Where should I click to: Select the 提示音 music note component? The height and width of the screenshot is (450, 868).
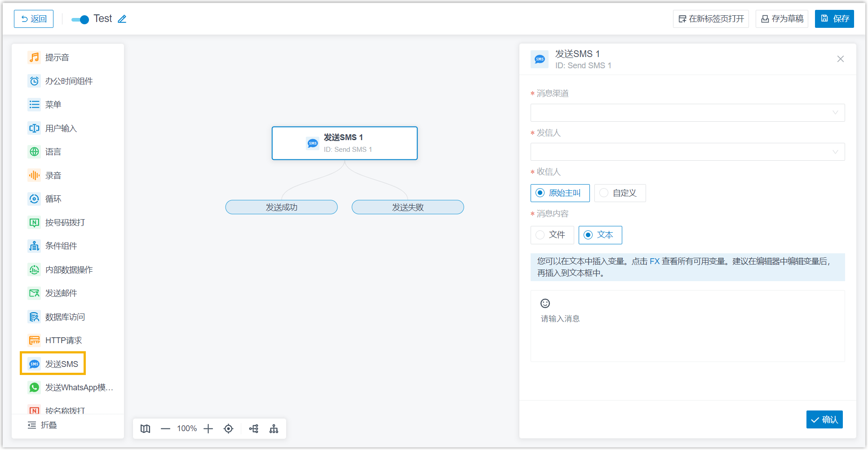(34, 57)
